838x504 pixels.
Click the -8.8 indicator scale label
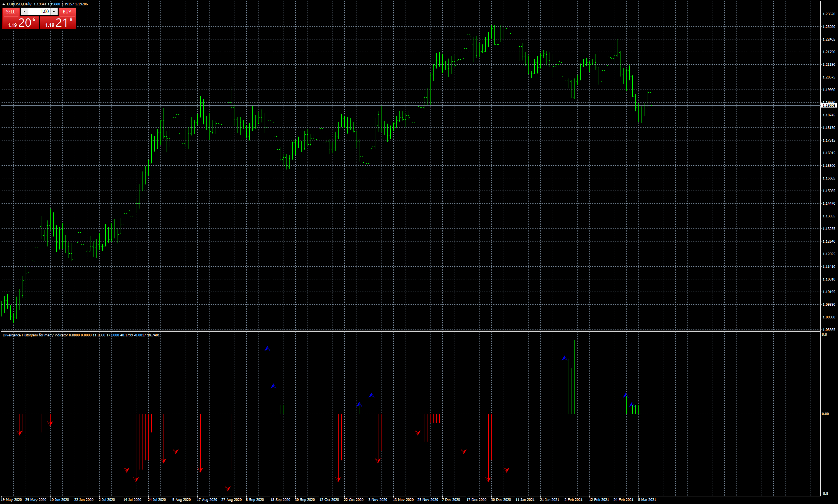825,494
